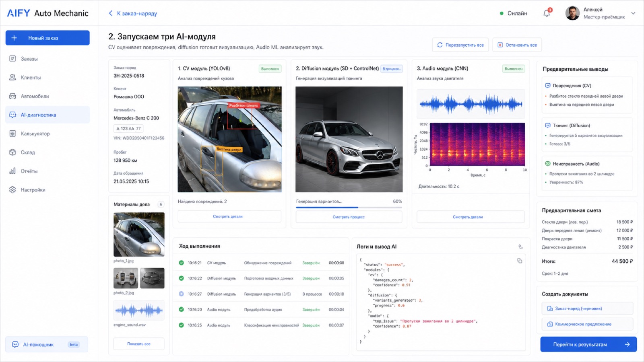Click the Отчёты chart icon
644x362 pixels.
(12, 171)
